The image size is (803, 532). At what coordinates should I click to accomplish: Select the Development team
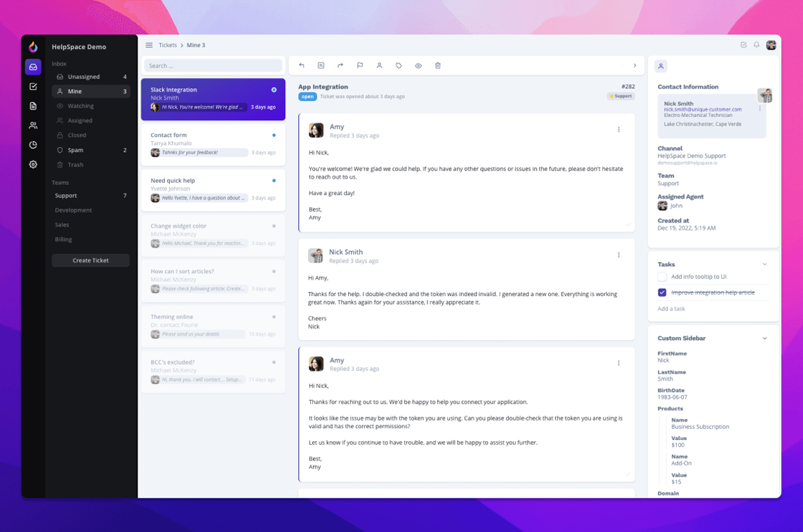coord(91,210)
